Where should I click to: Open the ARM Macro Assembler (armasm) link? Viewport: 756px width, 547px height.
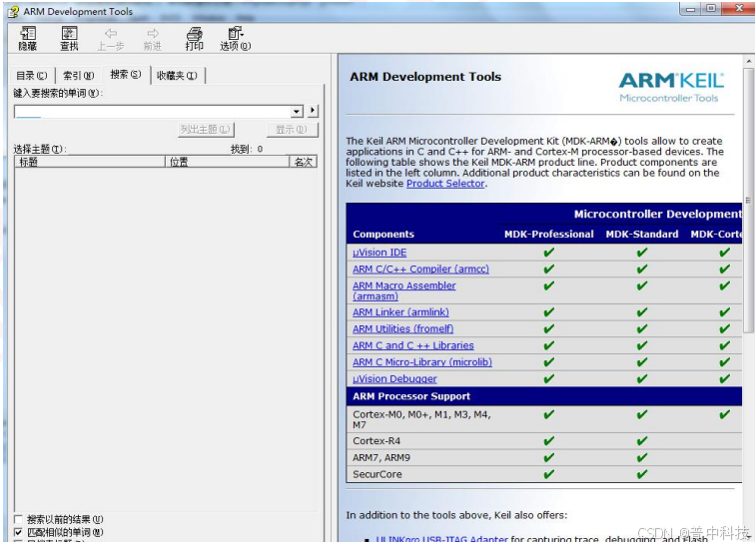point(404,290)
